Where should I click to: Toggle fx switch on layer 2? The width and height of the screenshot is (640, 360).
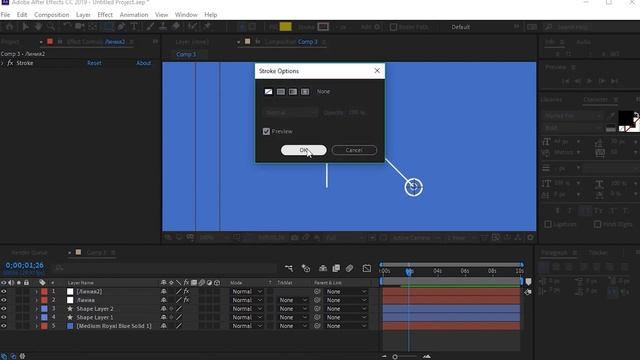(187, 300)
